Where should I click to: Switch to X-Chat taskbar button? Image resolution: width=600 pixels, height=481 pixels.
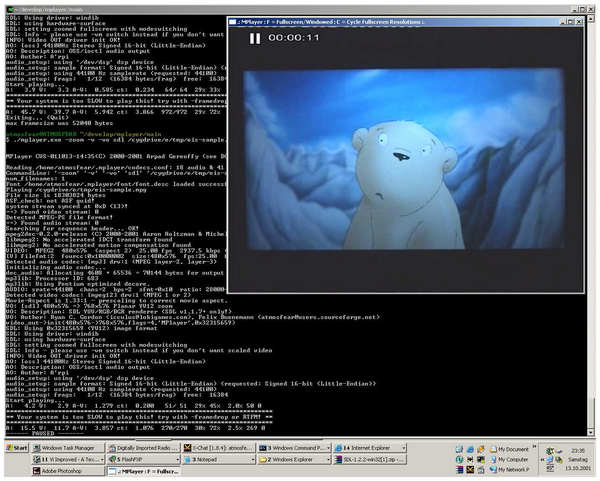tap(218, 448)
